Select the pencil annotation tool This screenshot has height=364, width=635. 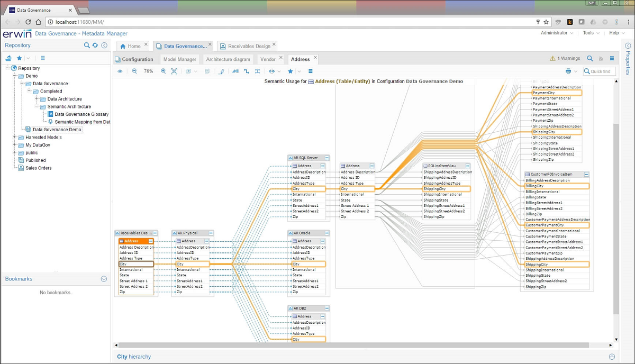[222, 71]
